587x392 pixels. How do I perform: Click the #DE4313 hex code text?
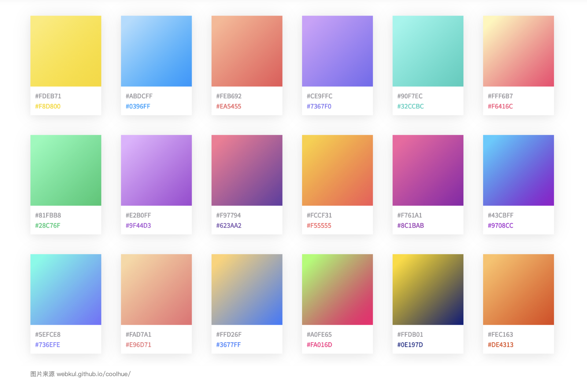point(500,345)
